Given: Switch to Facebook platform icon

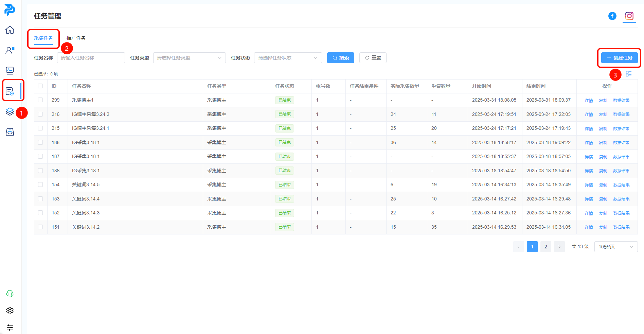Looking at the screenshot, I should point(612,16).
